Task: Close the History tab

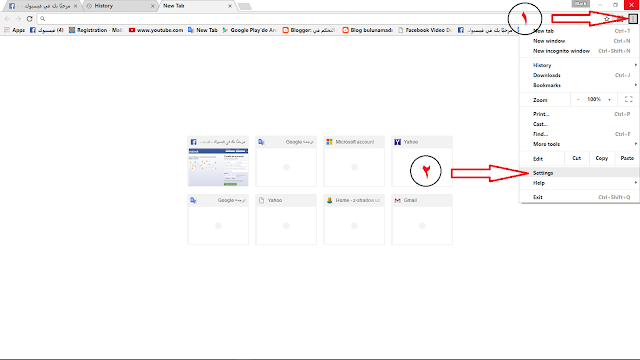Action: coord(153,6)
